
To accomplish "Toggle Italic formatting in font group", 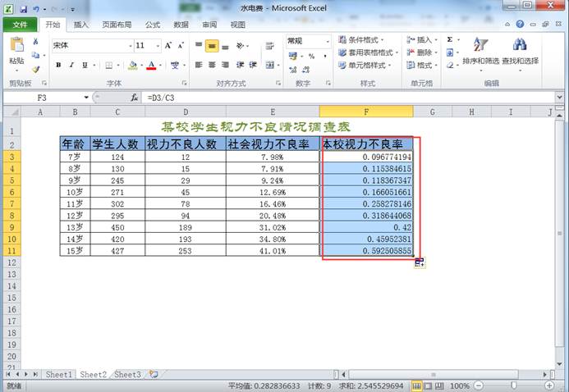I will tap(72, 65).
